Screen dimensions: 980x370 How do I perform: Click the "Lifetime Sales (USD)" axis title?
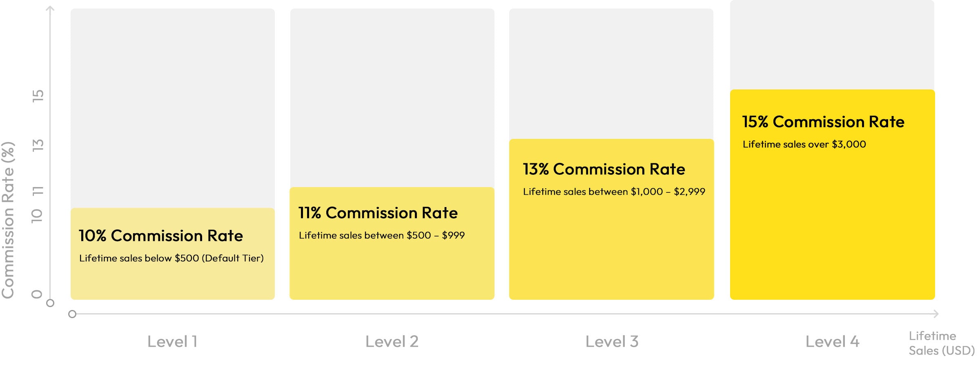point(941,343)
